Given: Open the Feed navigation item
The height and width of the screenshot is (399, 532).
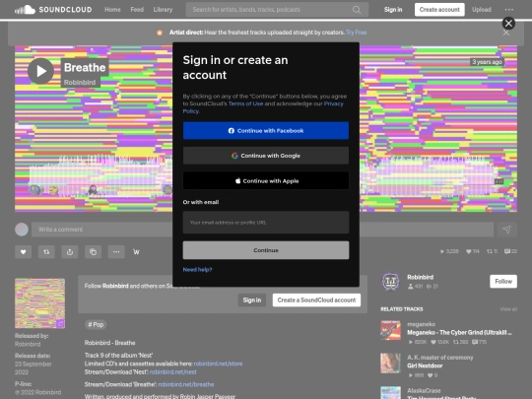Looking at the screenshot, I should tap(137, 10).
